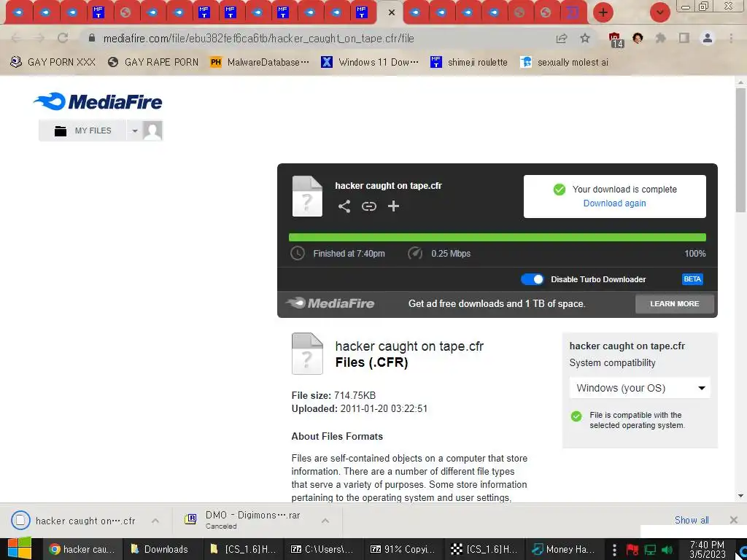Image resolution: width=747 pixels, height=560 pixels.
Task: Go back using the browser back arrow
Action: [16, 38]
